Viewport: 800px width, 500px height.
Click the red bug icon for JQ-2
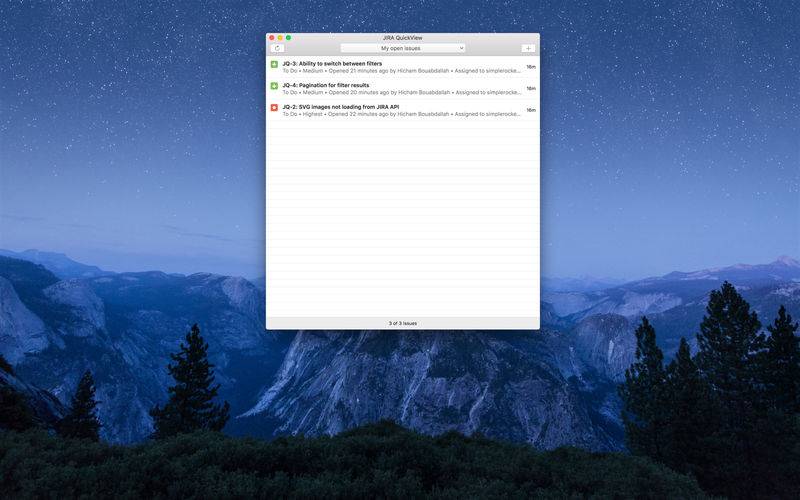click(275, 108)
